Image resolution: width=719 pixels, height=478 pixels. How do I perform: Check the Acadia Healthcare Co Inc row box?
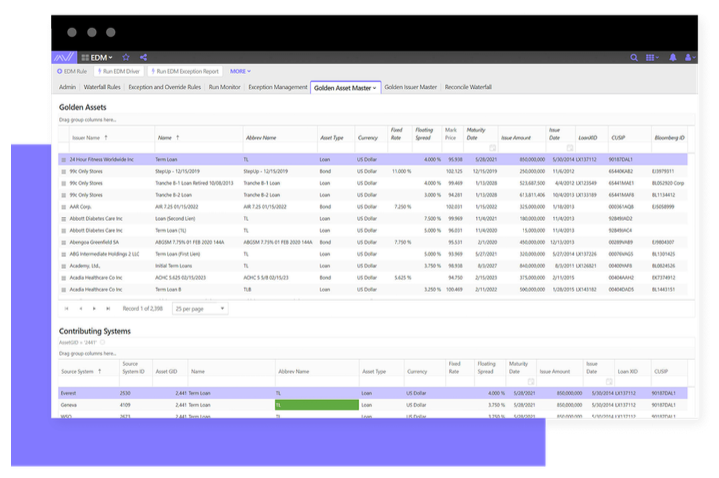[x=64, y=278]
